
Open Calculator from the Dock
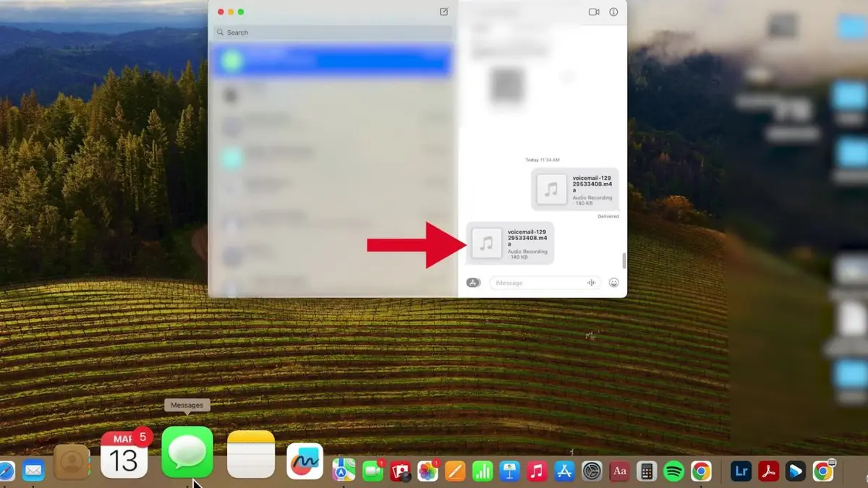click(x=646, y=471)
